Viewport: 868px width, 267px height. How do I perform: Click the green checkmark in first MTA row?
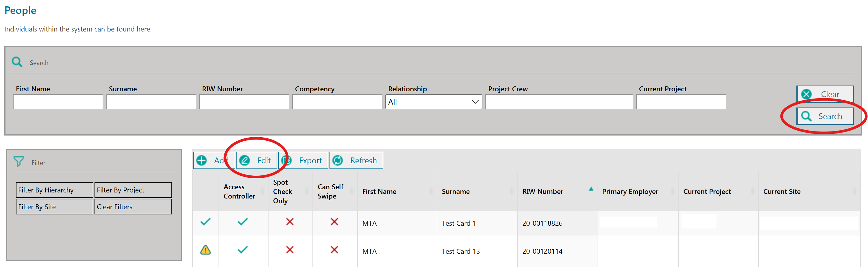206,222
